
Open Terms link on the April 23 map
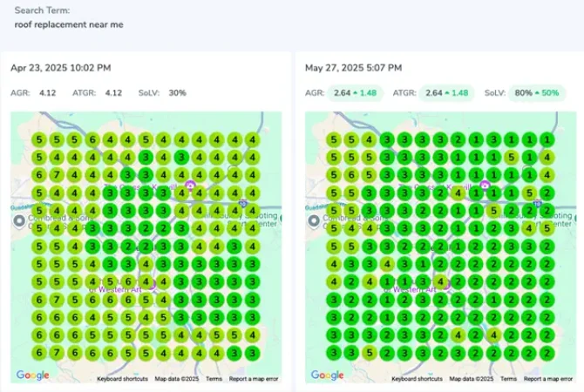[x=214, y=379]
